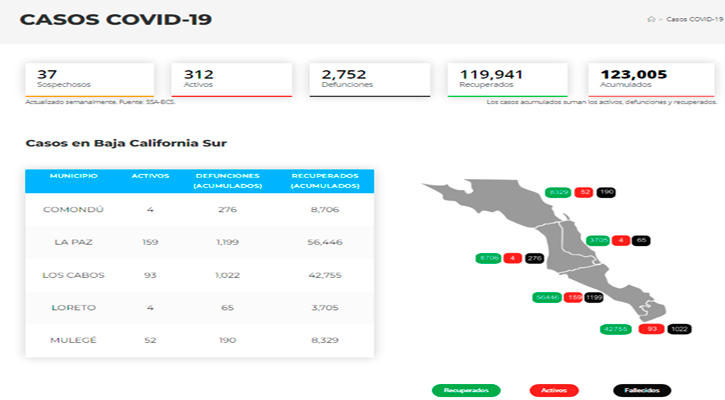Click the red 52 active cases badge
This screenshot has width=725, height=400.
pyautogui.click(x=584, y=192)
